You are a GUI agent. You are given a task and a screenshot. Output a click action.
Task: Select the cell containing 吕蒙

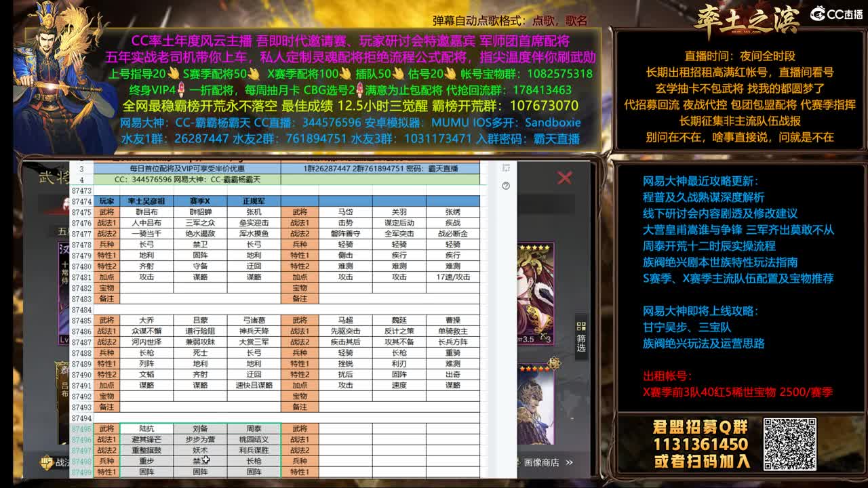(200, 321)
